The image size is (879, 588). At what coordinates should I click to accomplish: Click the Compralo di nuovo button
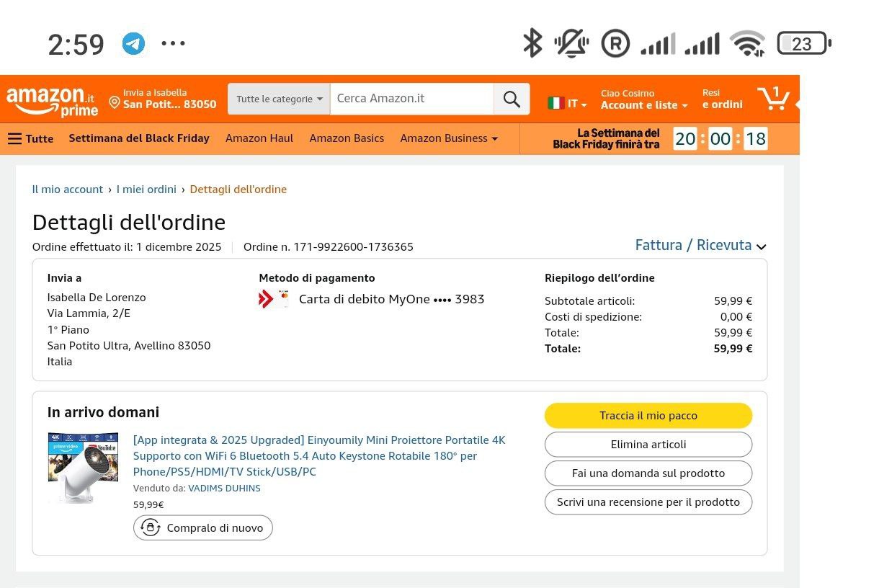tap(203, 528)
